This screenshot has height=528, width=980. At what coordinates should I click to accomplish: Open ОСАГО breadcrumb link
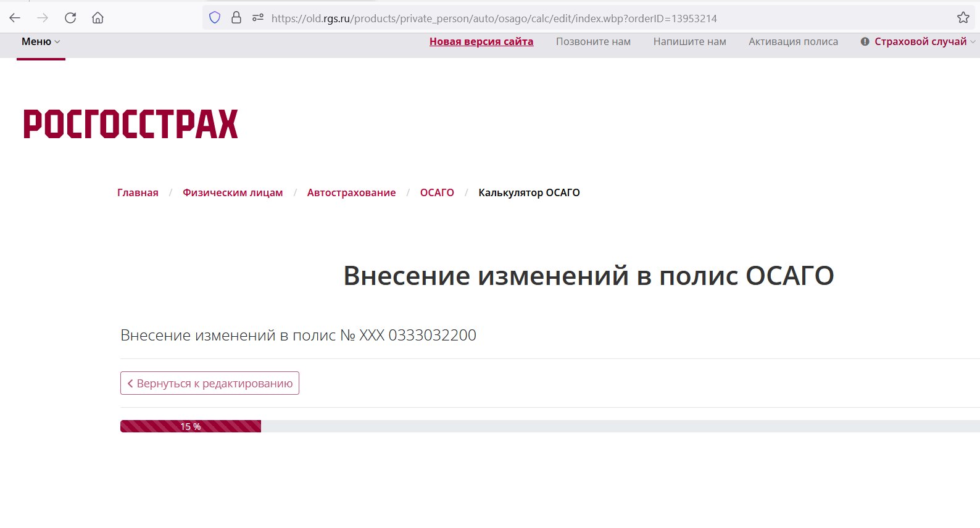(x=437, y=192)
